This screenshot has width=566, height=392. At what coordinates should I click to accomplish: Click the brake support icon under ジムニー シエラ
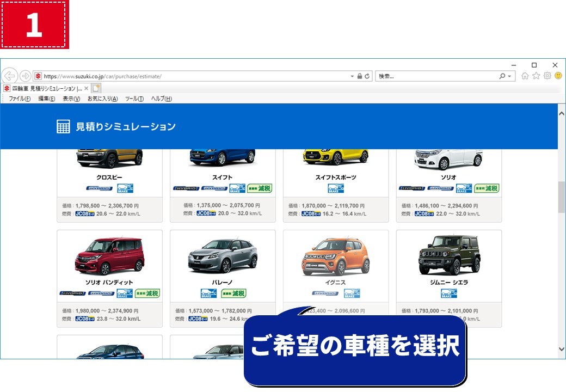[449, 293]
